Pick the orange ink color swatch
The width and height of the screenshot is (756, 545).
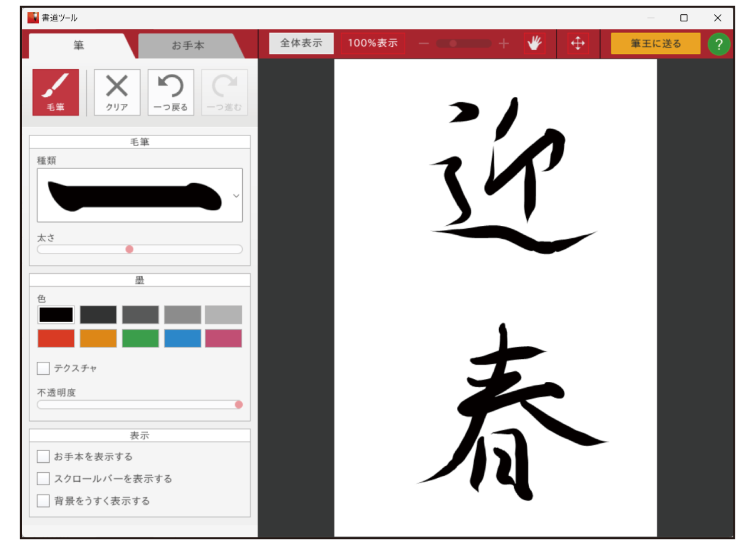[97, 338]
